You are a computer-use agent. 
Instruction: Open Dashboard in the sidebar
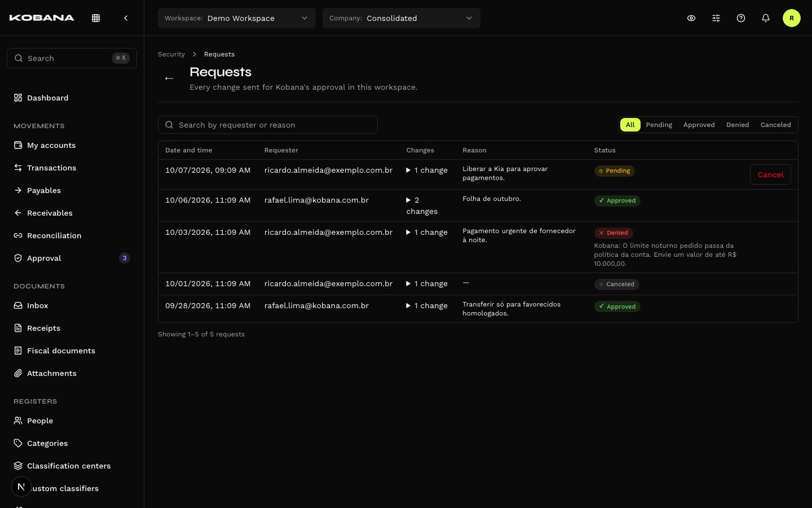click(x=72, y=98)
